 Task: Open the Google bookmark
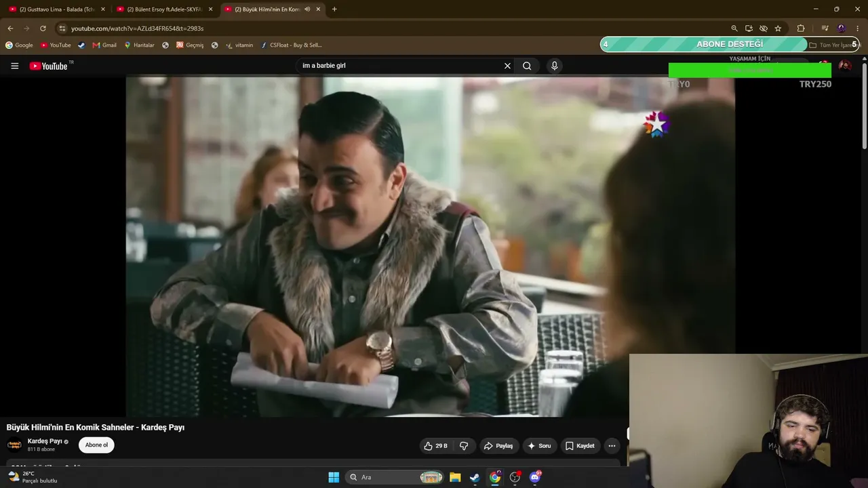pyautogui.click(x=19, y=45)
